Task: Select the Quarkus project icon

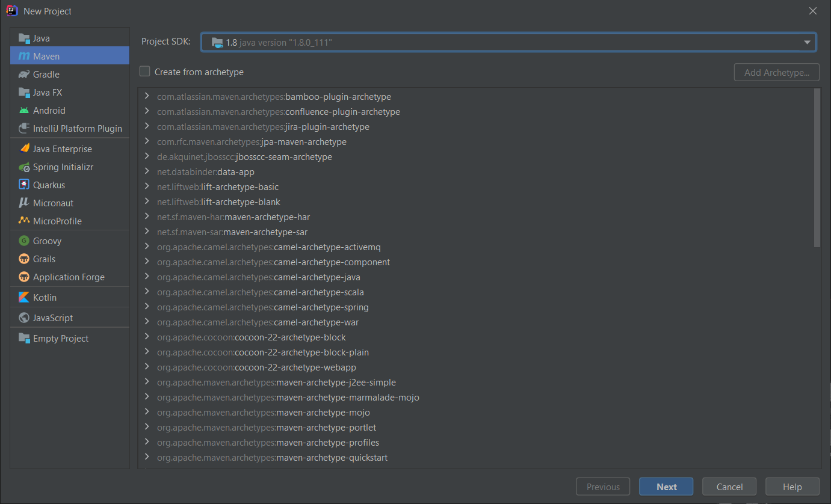Action: [24, 185]
